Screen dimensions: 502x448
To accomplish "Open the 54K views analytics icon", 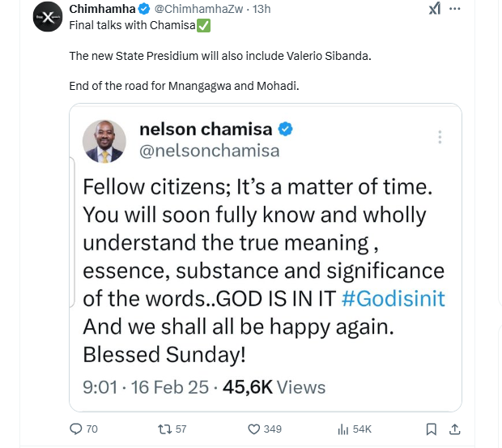I will point(342,429).
